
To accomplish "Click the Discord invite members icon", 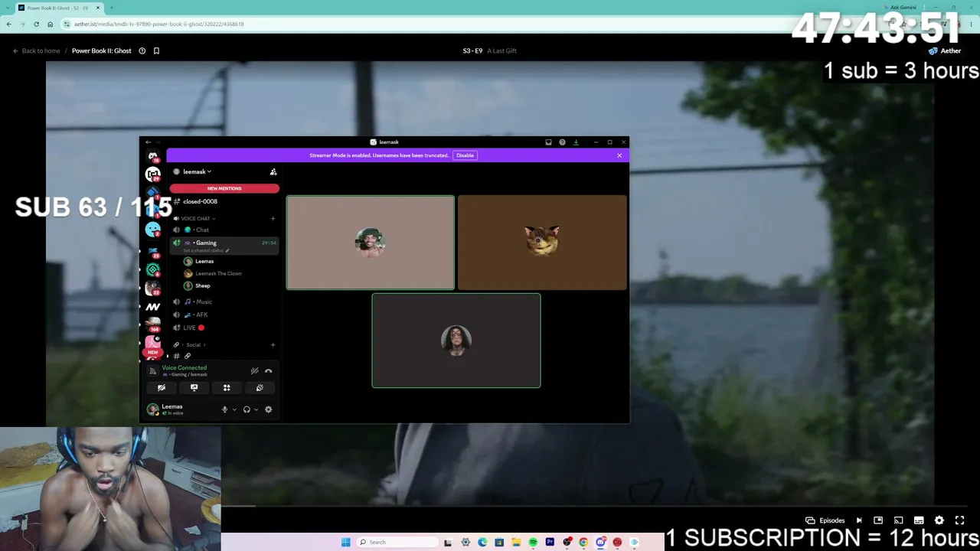I will click(x=273, y=171).
